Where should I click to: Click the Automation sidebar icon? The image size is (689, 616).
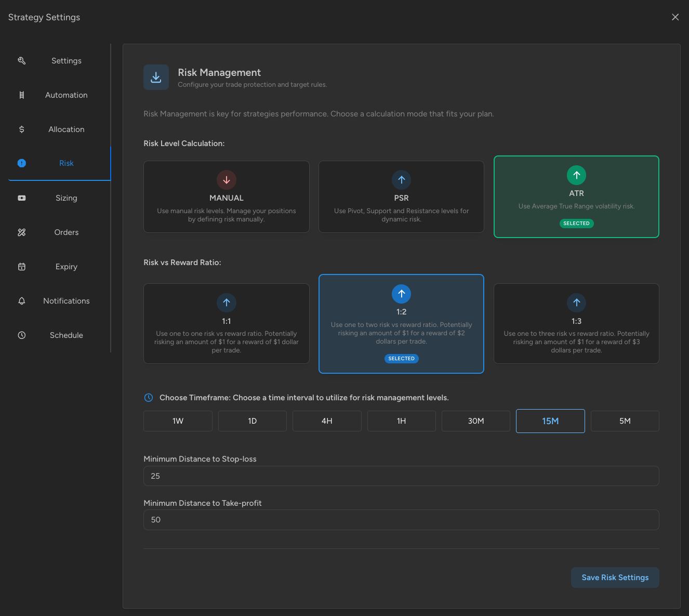click(22, 95)
